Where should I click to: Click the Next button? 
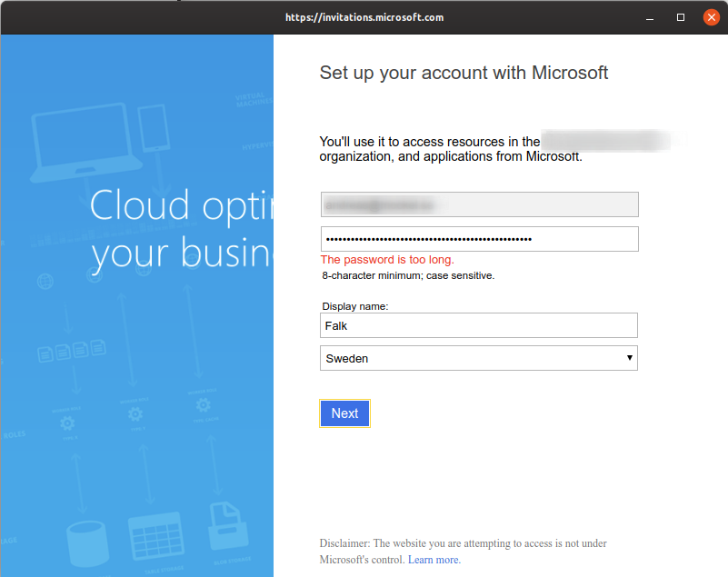click(x=344, y=413)
